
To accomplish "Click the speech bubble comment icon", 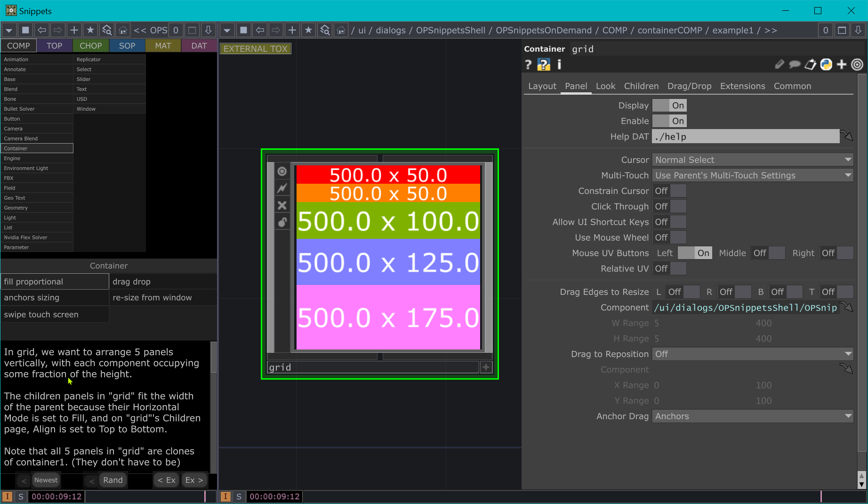I will tap(795, 65).
